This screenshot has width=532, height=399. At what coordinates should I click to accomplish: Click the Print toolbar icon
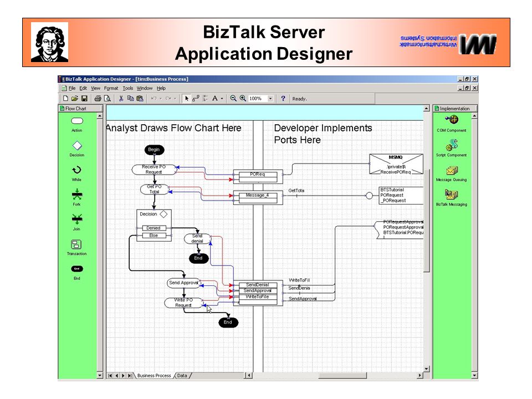[x=98, y=99]
